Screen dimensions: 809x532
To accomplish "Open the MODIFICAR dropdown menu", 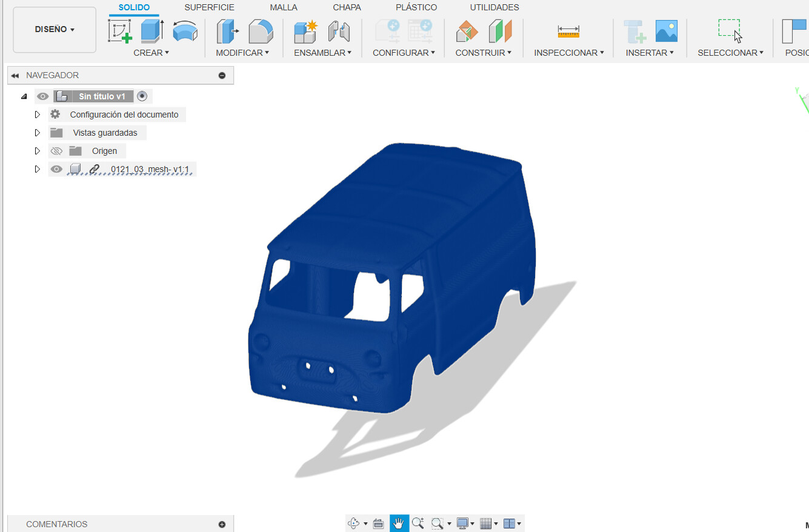I will pyautogui.click(x=242, y=53).
